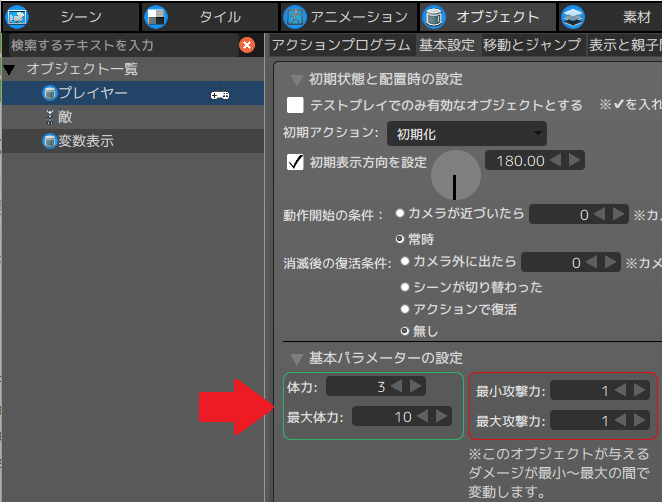The height and width of the screenshot is (502, 662).
Task: Click the プレイヤー object icon
Action: pos(50,93)
